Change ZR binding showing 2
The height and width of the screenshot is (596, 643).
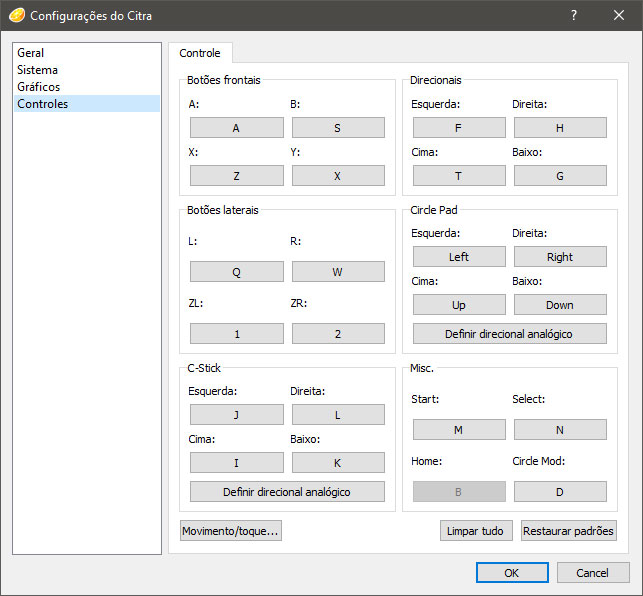[338, 333]
